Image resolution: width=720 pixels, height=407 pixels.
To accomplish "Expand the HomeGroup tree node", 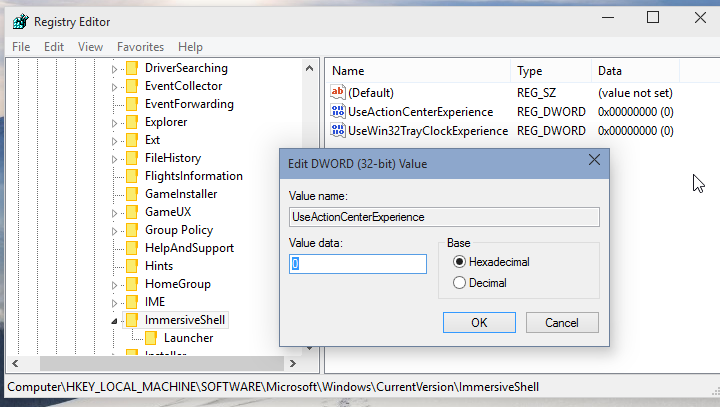I will pos(114,285).
